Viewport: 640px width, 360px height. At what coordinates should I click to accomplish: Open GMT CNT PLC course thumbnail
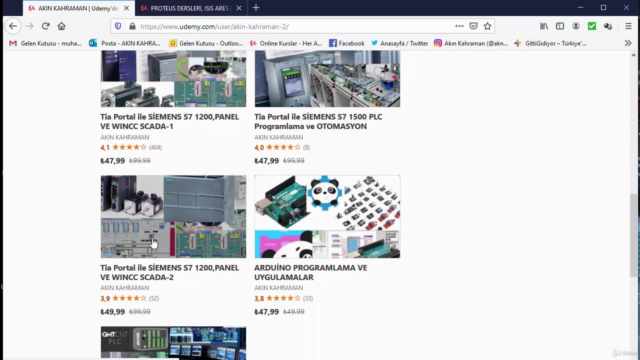point(173,343)
